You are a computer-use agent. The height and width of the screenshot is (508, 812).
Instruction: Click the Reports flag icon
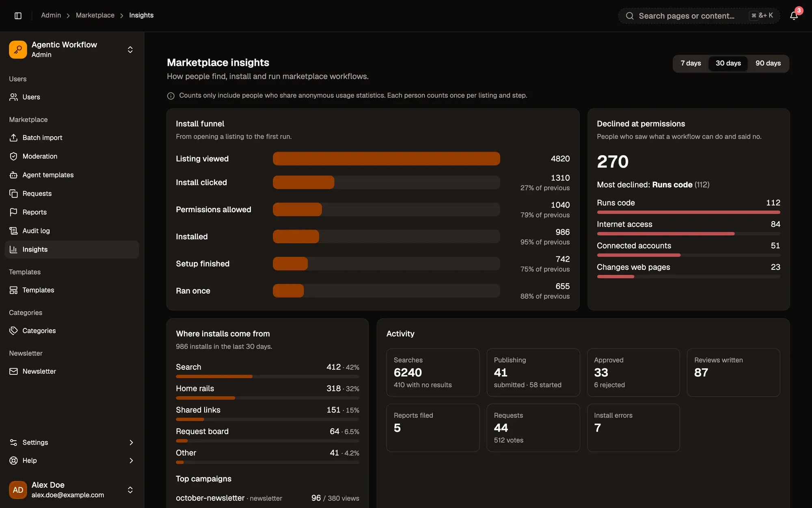coord(13,212)
